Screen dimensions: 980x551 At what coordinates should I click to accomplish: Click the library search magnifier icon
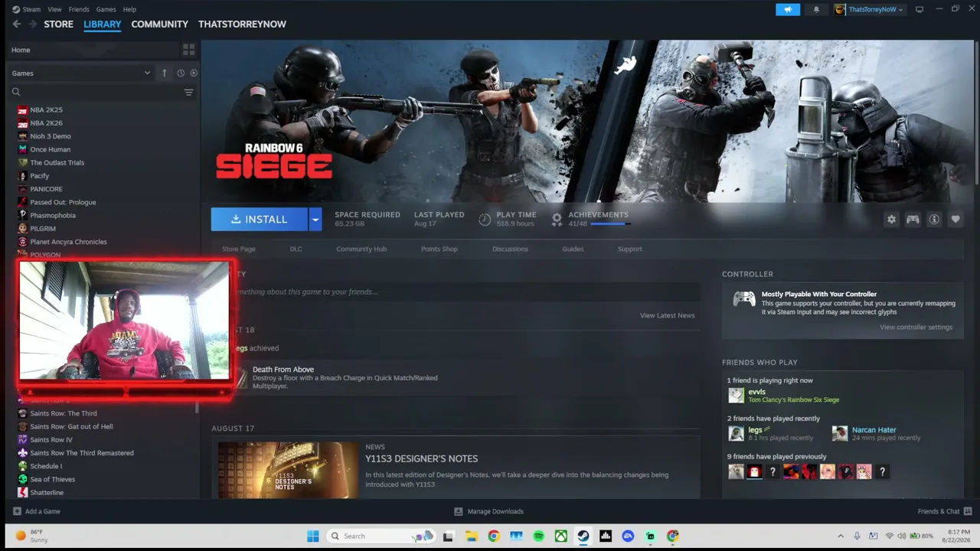point(15,93)
